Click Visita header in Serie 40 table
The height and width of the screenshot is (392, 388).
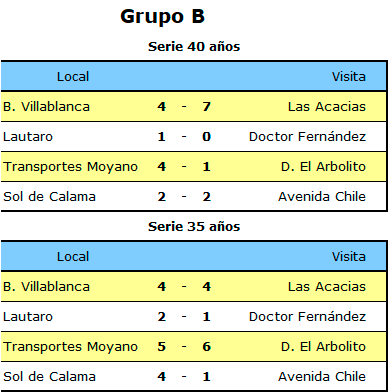[349, 77]
